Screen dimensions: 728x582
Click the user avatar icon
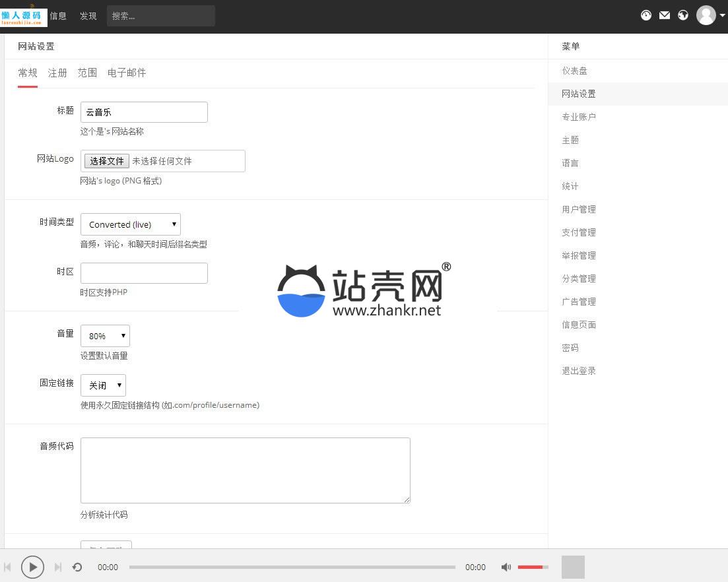pos(706,15)
